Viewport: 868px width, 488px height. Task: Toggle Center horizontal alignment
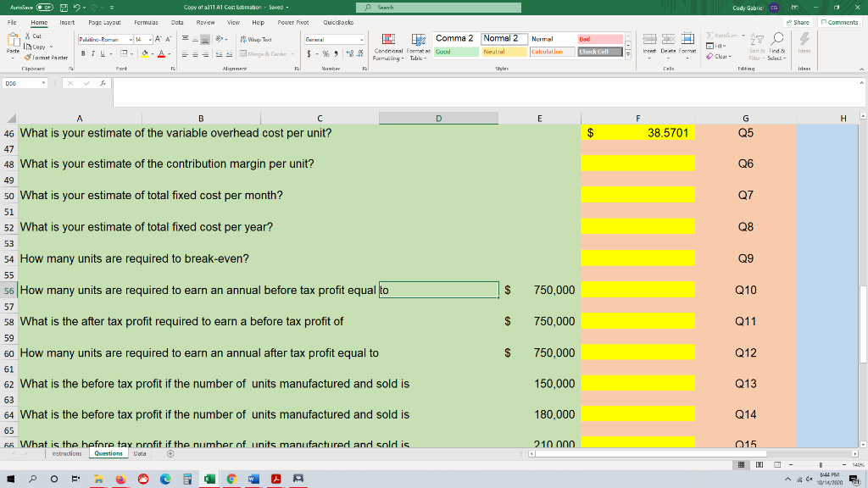pyautogui.click(x=195, y=53)
